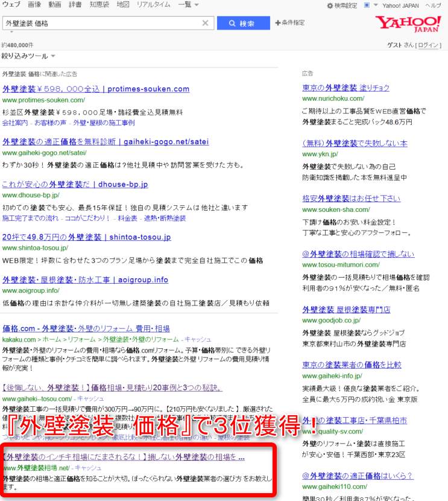Open sidebar ad 格安外壁塗装はお任せ下さい

[x=352, y=199]
